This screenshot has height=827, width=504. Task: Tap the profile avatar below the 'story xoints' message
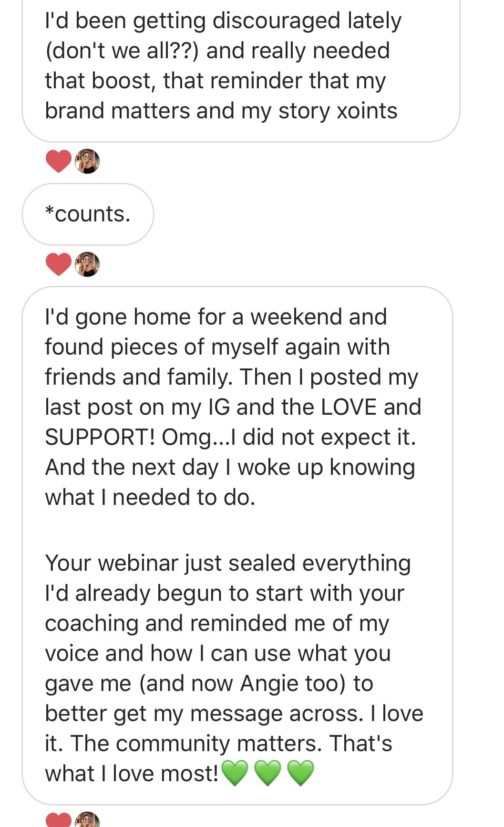pyautogui.click(x=87, y=161)
